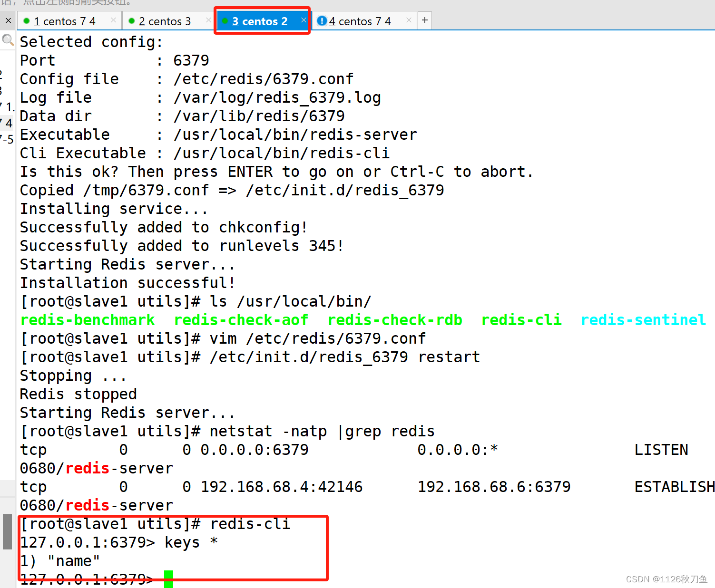
Task: Click the 'Port : 6379' value
Action: click(191, 60)
